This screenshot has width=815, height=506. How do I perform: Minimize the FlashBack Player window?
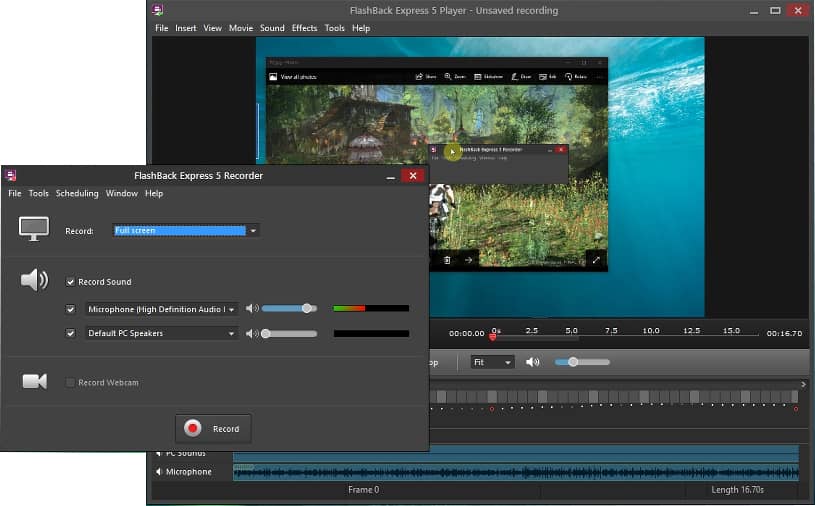[x=754, y=11]
